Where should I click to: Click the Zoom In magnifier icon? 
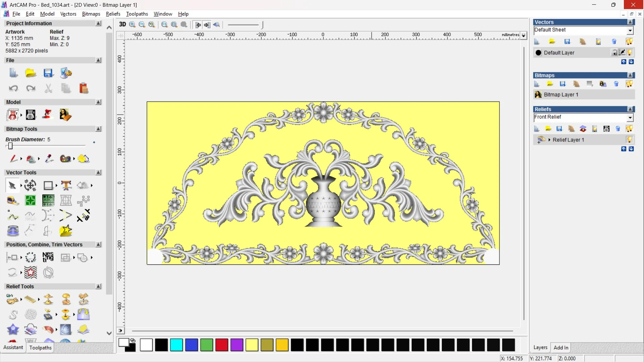click(132, 24)
